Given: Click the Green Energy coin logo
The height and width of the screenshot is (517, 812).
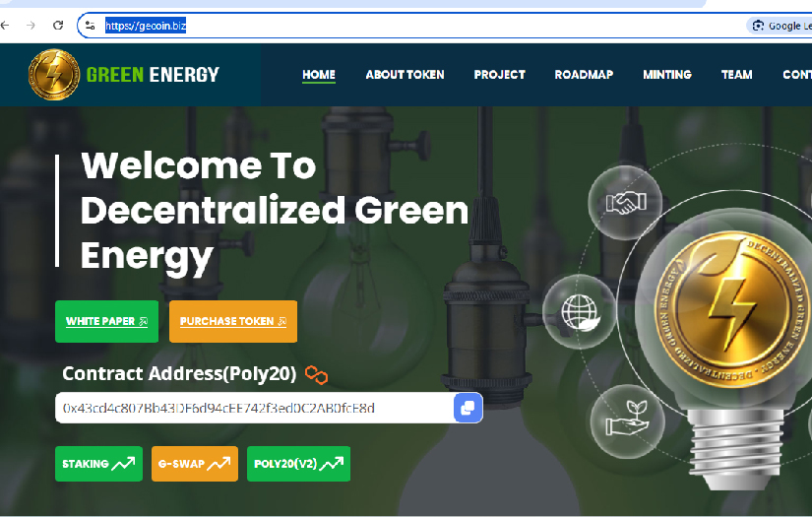Looking at the screenshot, I should (54, 75).
